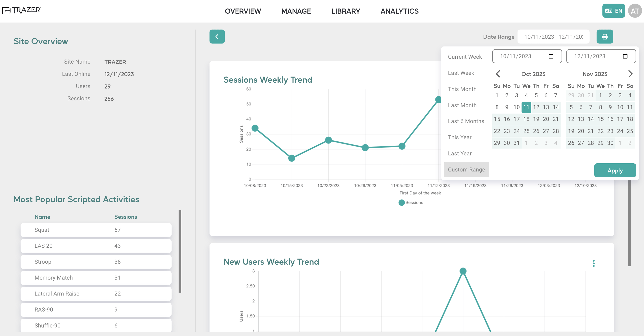Pick November 22 in the calendar
The height and width of the screenshot is (336, 644).
600,131
